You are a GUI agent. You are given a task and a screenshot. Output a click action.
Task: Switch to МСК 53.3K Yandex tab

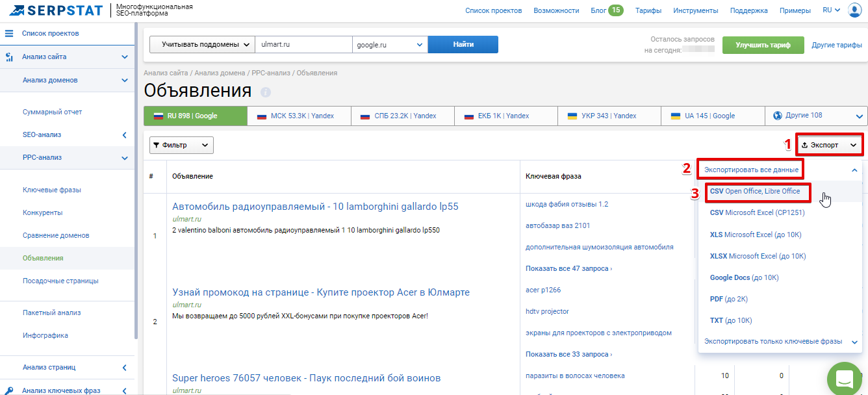click(x=299, y=116)
